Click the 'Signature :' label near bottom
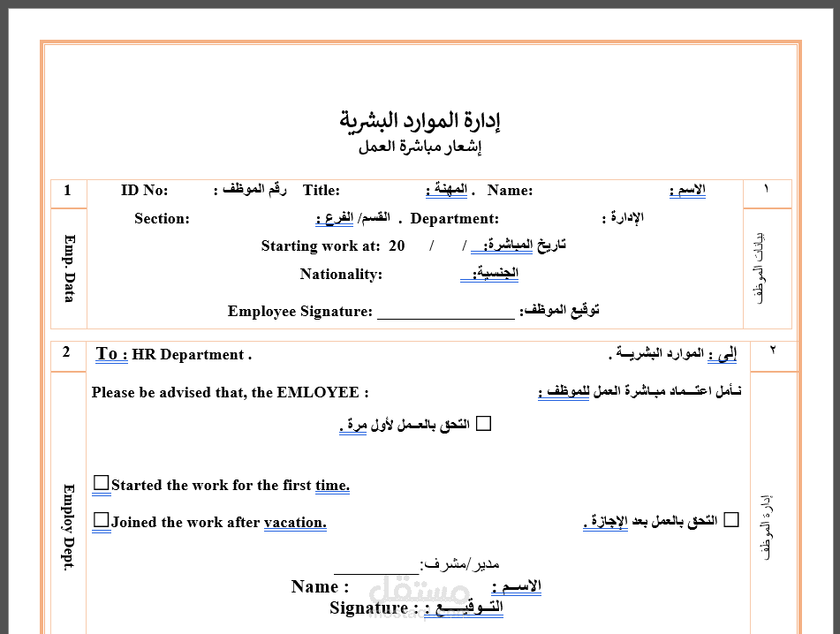840x634 pixels. pos(374,608)
